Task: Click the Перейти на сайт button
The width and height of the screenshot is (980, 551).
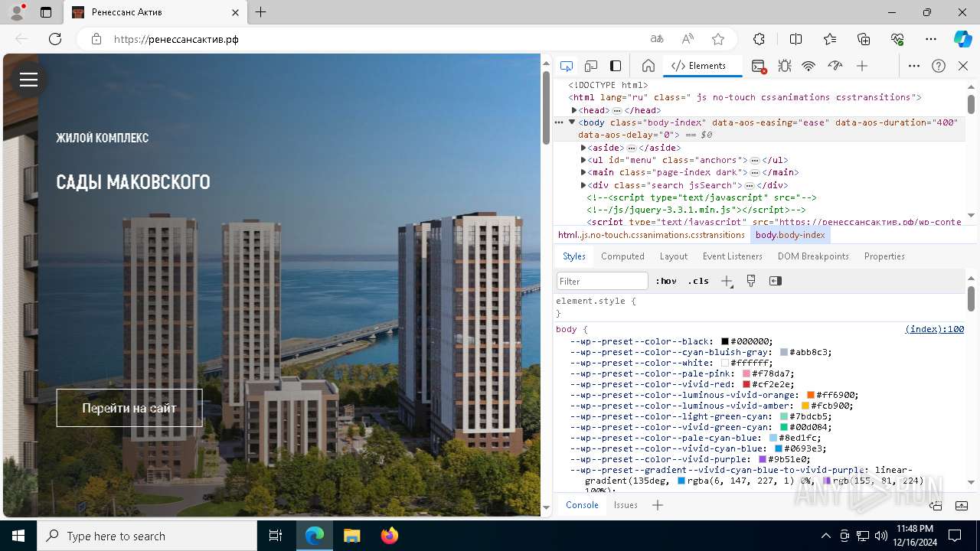Action: (x=129, y=408)
